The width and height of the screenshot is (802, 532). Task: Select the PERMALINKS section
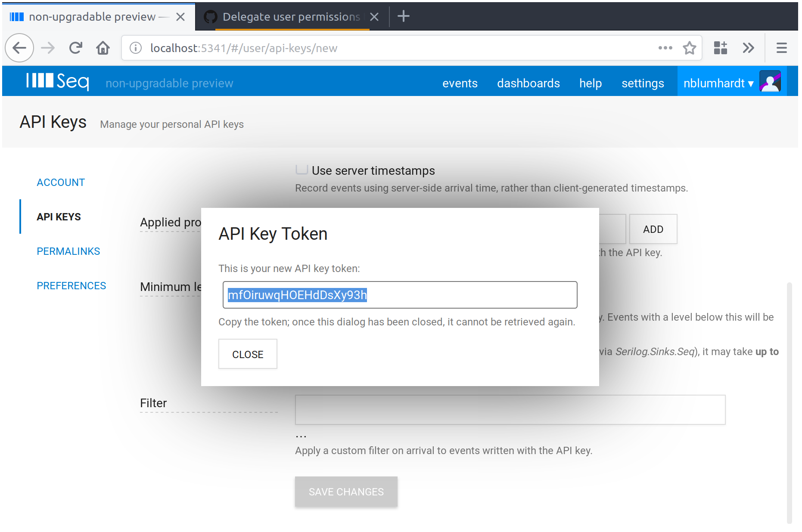68,251
